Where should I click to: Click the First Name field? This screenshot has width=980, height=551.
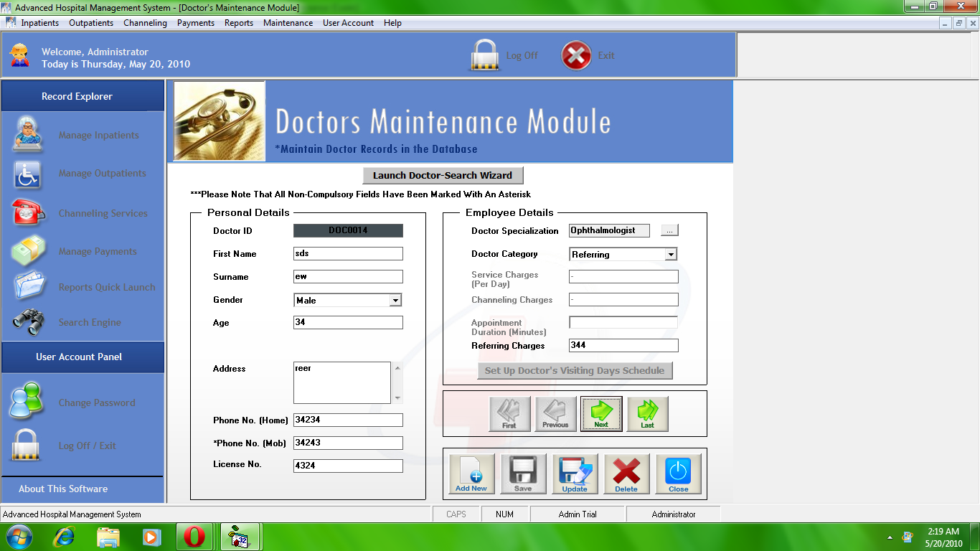348,254
